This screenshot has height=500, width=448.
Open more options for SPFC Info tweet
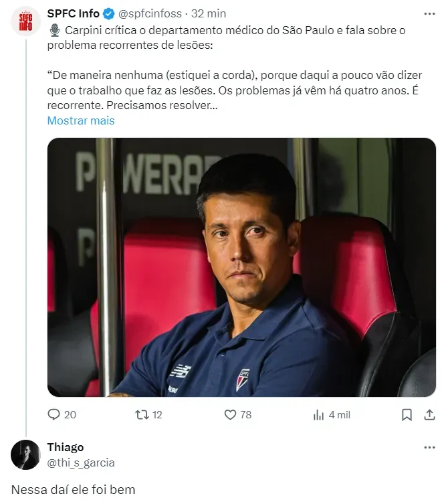coord(429,13)
